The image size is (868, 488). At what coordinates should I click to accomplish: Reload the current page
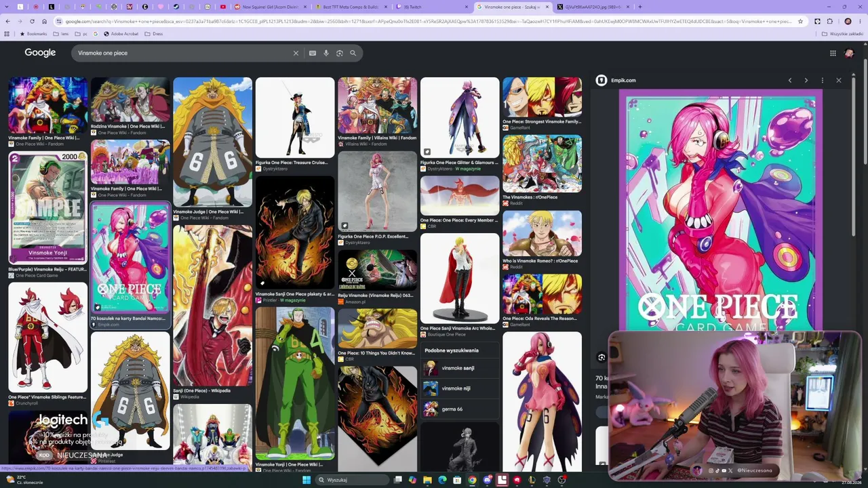tap(32, 21)
